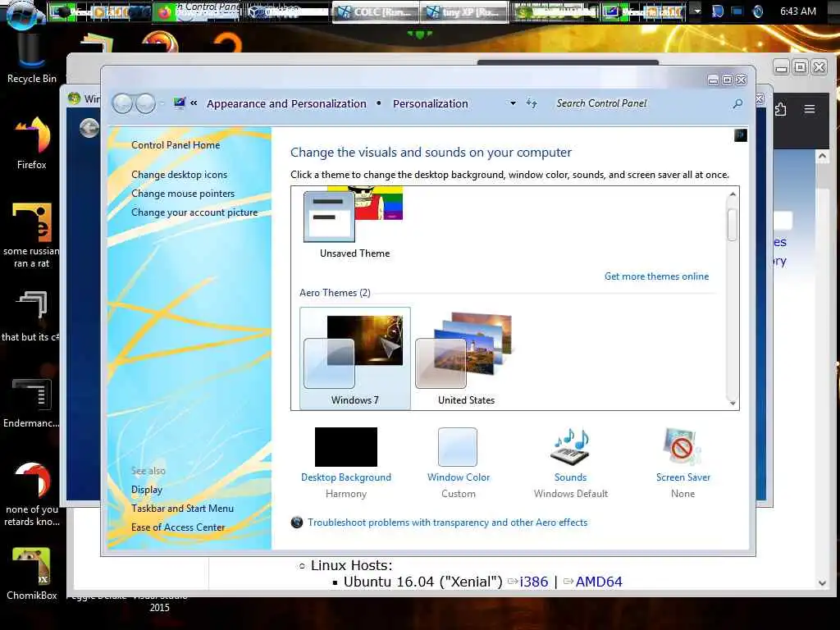Follow the AMD64 link in browser page

click(598, 582)
